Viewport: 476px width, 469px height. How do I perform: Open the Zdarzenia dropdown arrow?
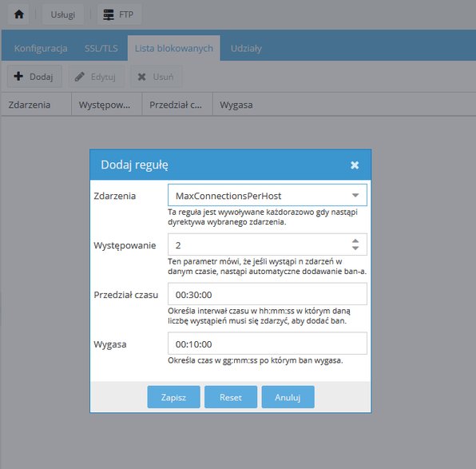355,195
